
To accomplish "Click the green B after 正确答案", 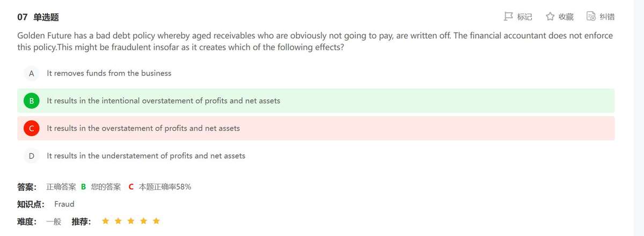I will (83, 187).
